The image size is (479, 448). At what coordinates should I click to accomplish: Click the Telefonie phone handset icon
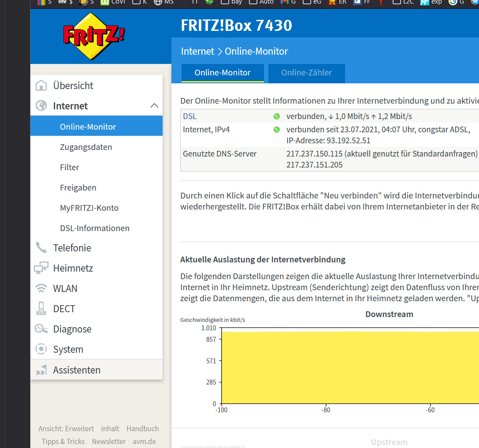(x=41, y=248)
